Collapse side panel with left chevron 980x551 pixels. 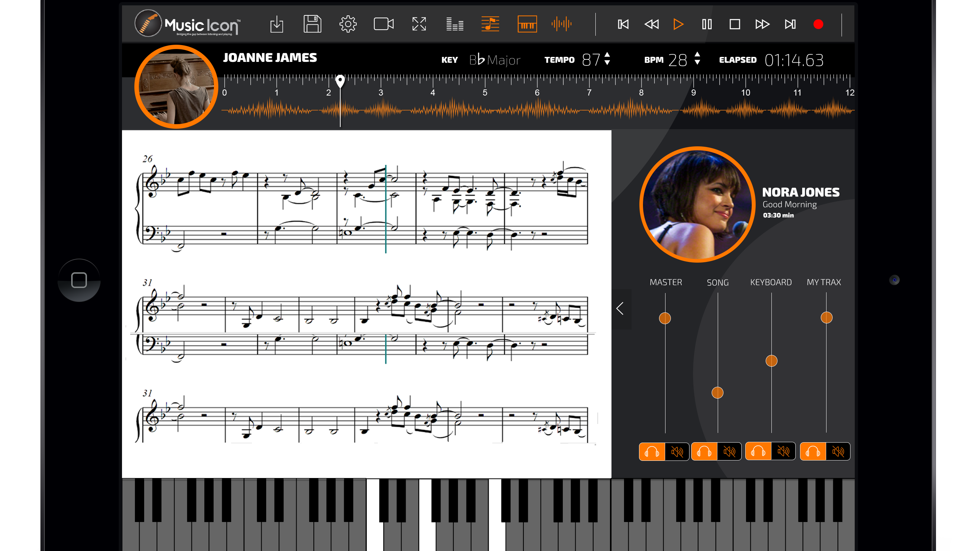point(620,308)
